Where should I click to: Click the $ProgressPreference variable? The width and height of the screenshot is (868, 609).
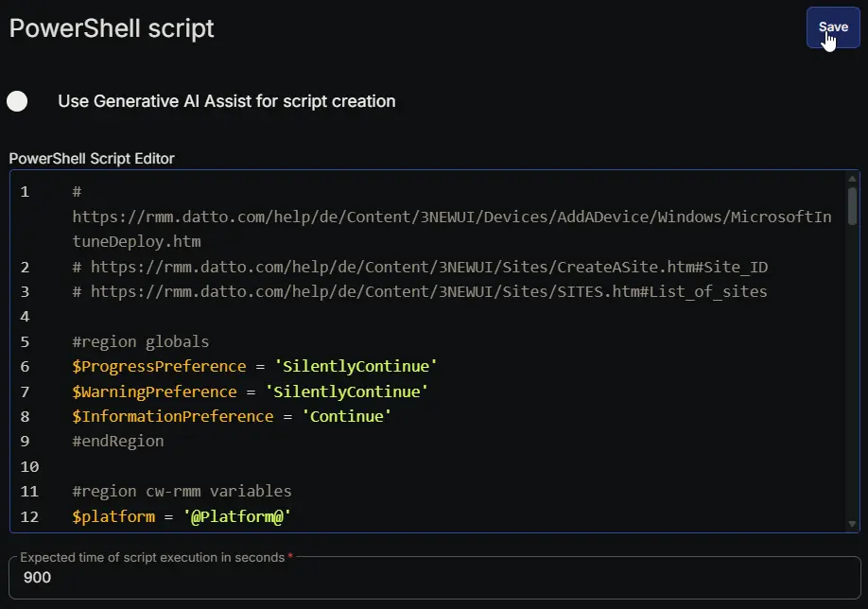click(x=154, y=366)
